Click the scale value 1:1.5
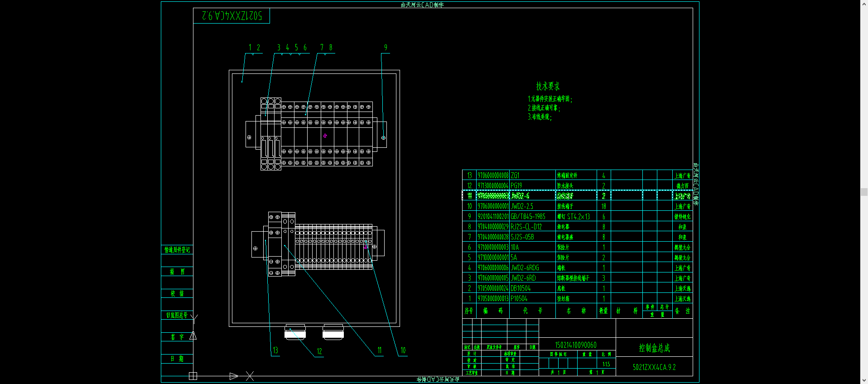The width and height of the screenshot is (868, 384). point(606,364)
